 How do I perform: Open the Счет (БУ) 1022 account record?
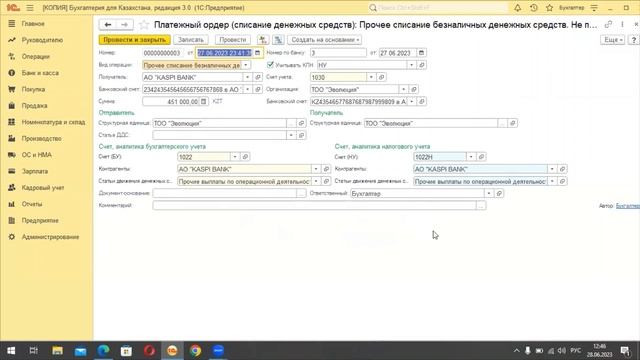[245, 157]
